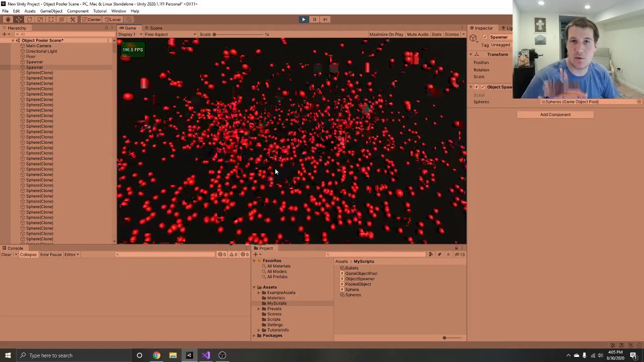
Task: Open Project search by type filter
Action: (x=431, y=254)
